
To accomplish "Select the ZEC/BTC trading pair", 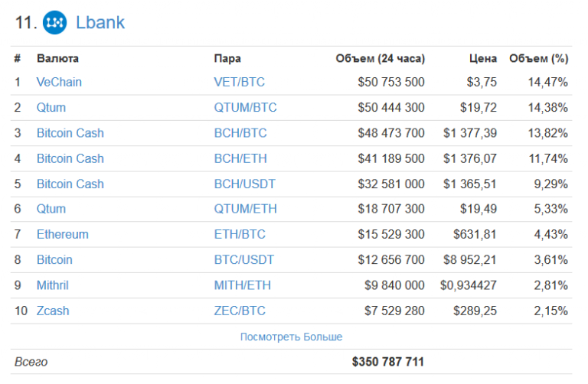I will coord(240,311).
